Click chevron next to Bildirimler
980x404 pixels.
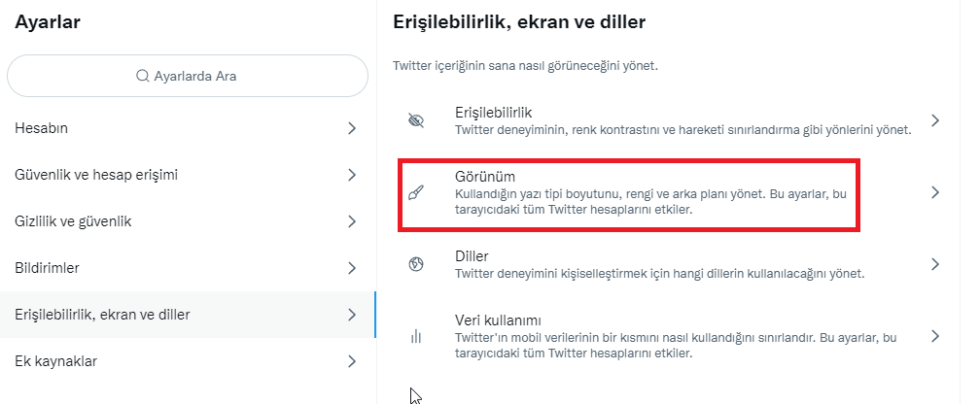(352, 268)
